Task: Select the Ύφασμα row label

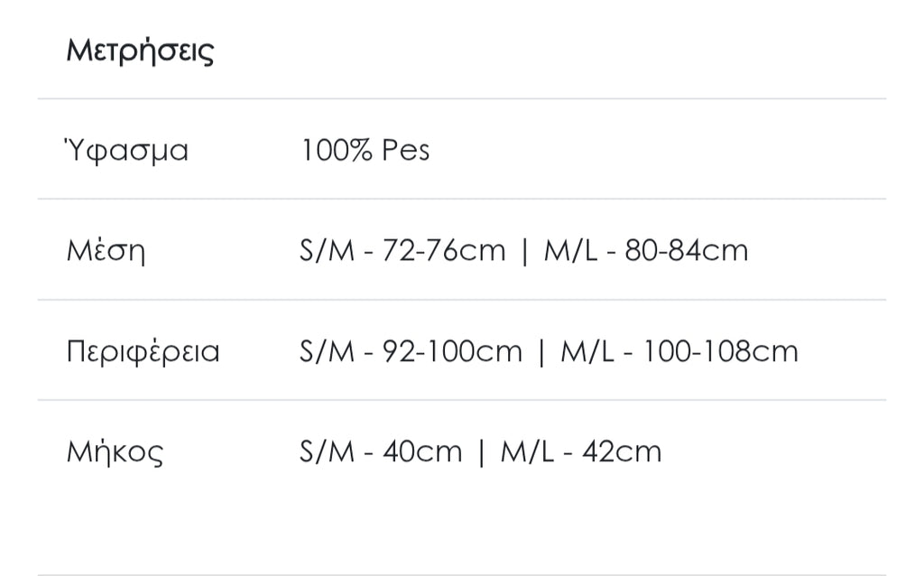Action: pyautogui.click(x=127, y=150)
